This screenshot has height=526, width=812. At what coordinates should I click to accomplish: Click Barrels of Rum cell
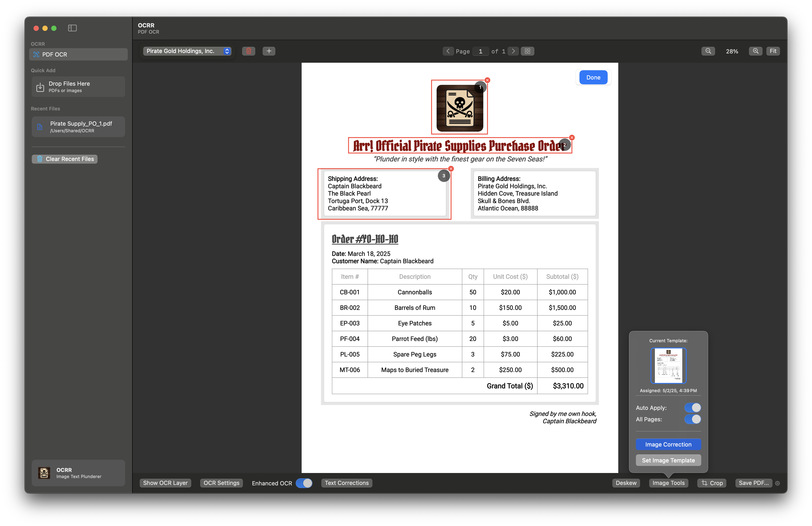pyautogui.click(x=415, y=308)
